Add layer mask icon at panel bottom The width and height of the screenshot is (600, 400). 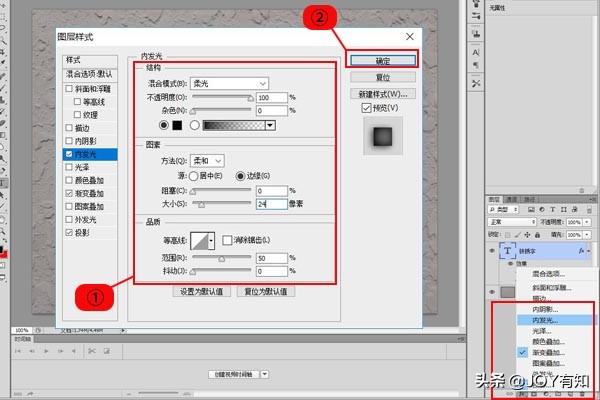[534, 393]
